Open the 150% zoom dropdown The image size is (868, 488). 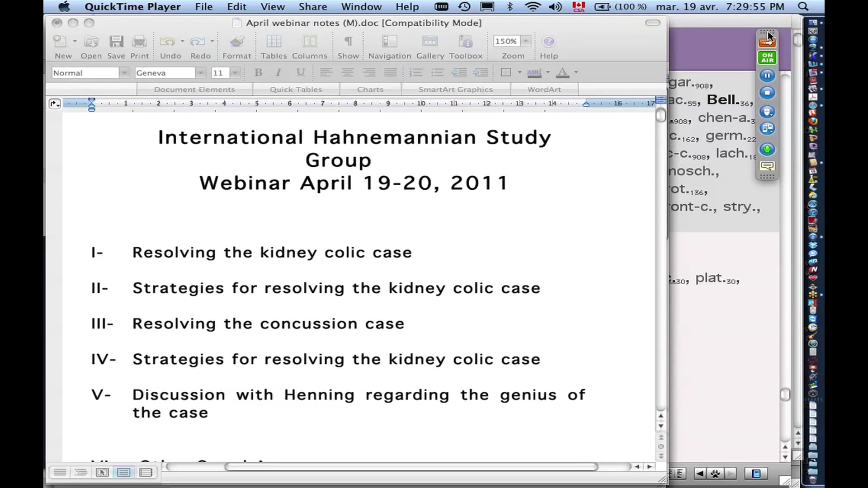[525, 41]
